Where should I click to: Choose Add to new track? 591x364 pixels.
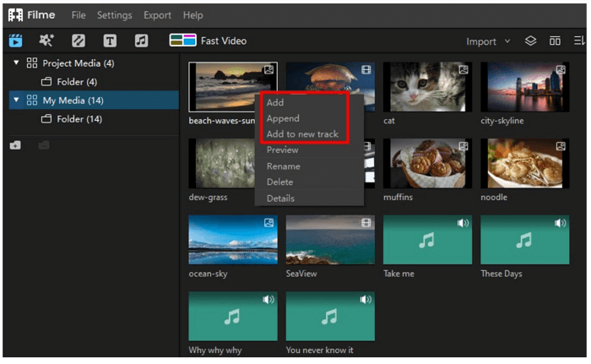tap(302, 134)
